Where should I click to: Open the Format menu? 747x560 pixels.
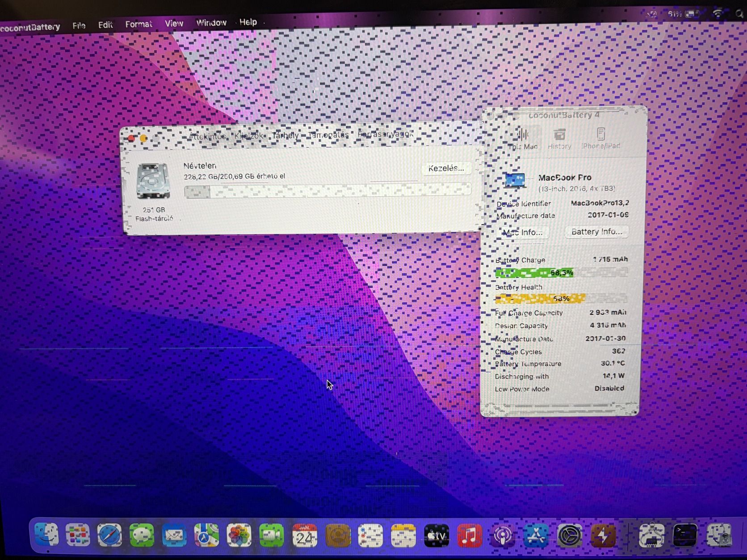click(x=138, y=24)
